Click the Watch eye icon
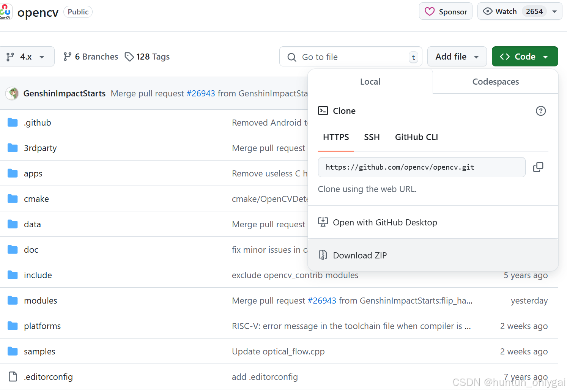This screenshot has width=567, height=392. coord(488,11)
